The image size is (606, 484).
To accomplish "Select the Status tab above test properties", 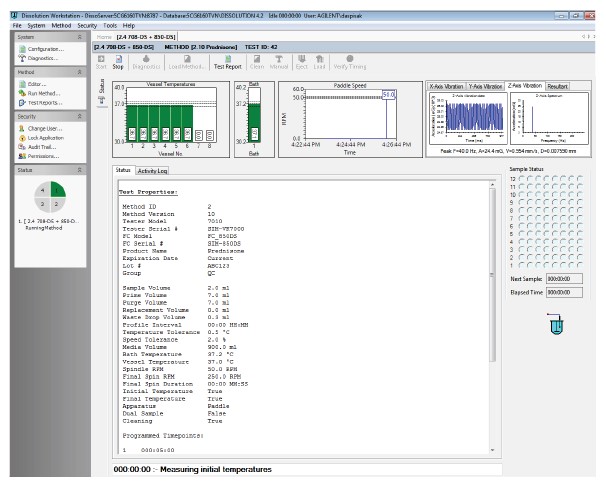I will 123,170.
